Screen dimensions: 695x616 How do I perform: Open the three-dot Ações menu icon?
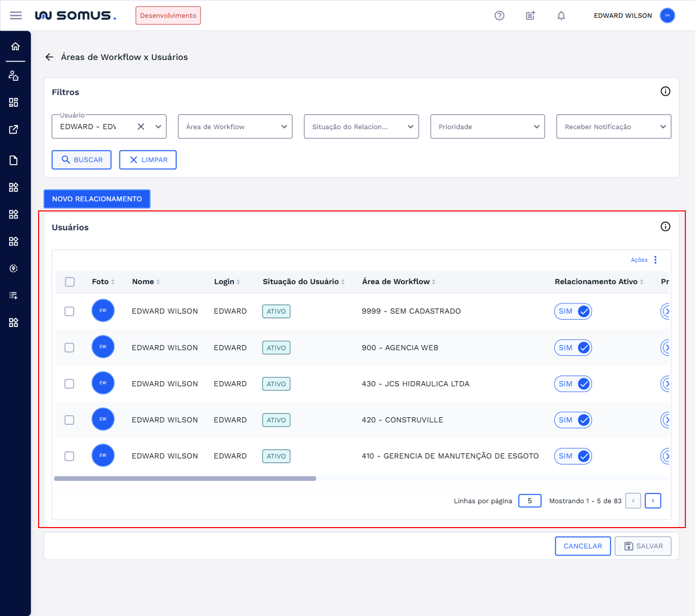(x=655, y=260)
